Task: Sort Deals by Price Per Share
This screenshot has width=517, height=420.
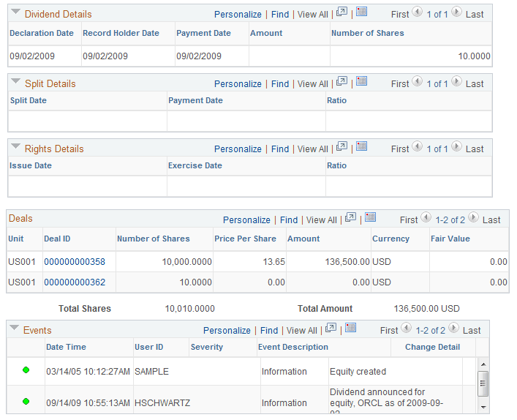Action: click(x=245, y=239)
